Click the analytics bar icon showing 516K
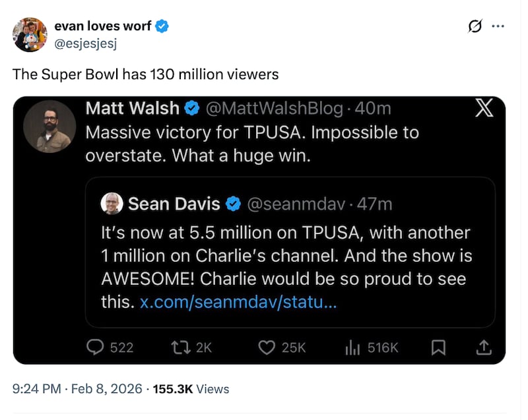Screen dimensions: 528x420 (352, 347)
